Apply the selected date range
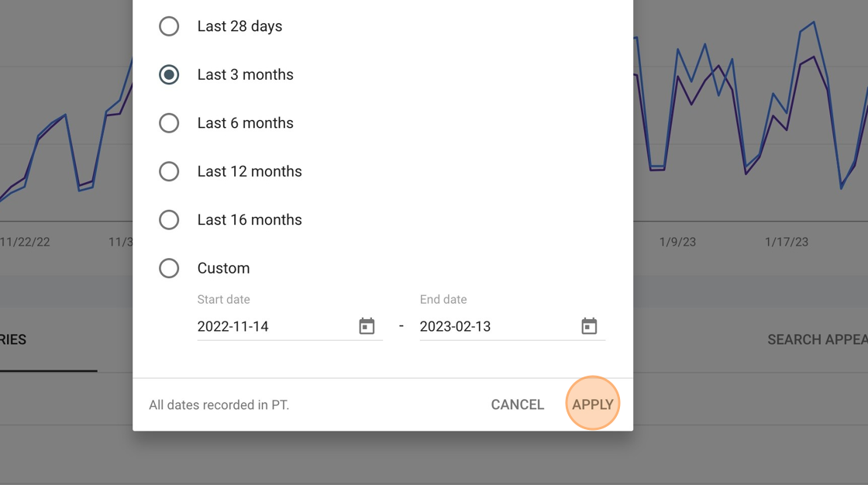Image resolution: width=868 pixels, height=485 pixels. (x=592, y=404)
